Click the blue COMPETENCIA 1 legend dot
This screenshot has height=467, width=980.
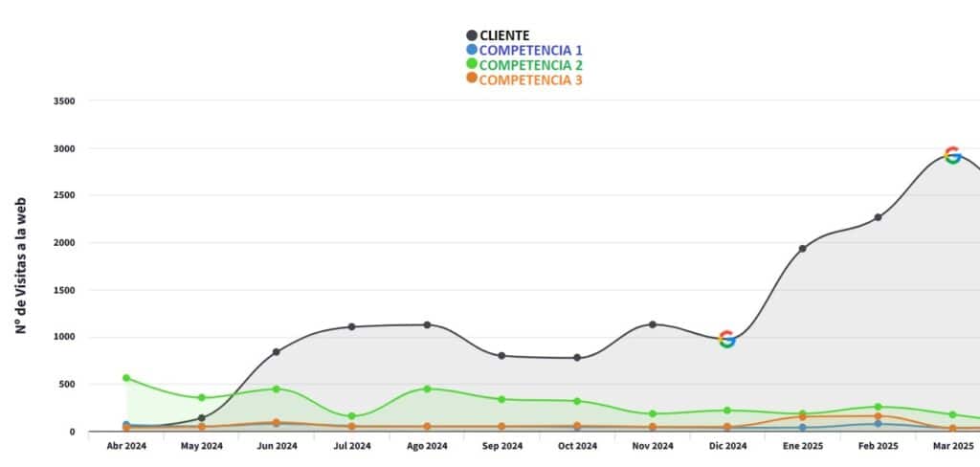click(x=472, y=50)
